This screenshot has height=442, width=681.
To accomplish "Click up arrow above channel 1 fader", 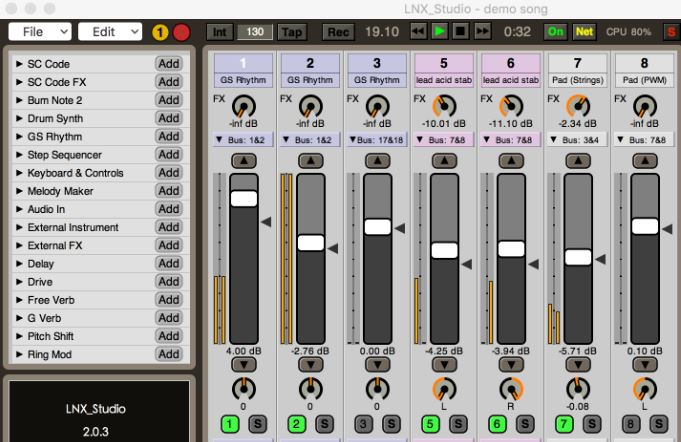I will click(x=244, y=161).
